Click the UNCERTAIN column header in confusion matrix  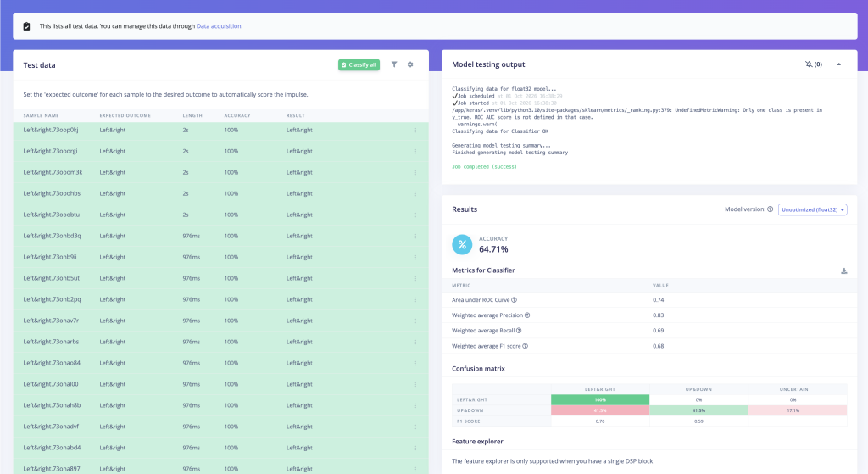tap(793, 389)
